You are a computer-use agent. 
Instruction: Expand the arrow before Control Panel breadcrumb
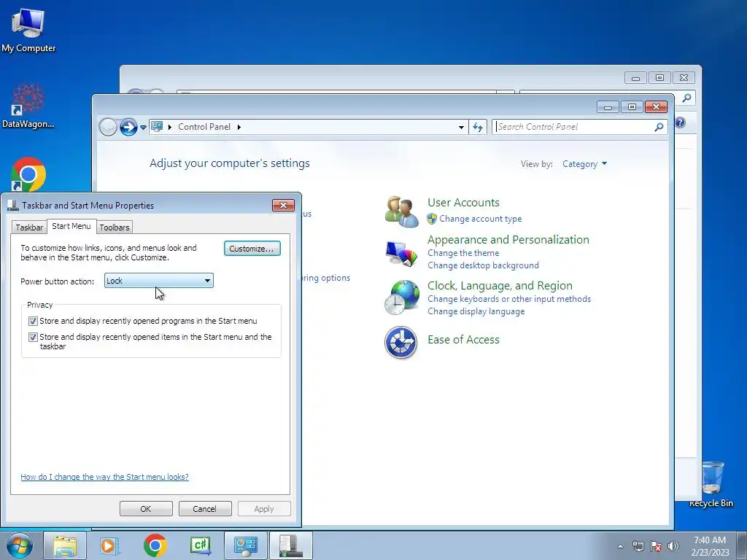pos(169,127)
